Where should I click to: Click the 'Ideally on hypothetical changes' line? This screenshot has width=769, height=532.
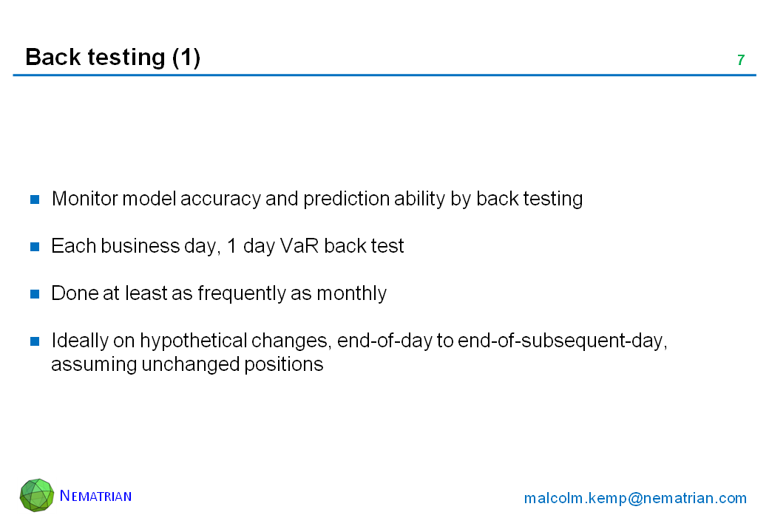click(x=359, y=341)
